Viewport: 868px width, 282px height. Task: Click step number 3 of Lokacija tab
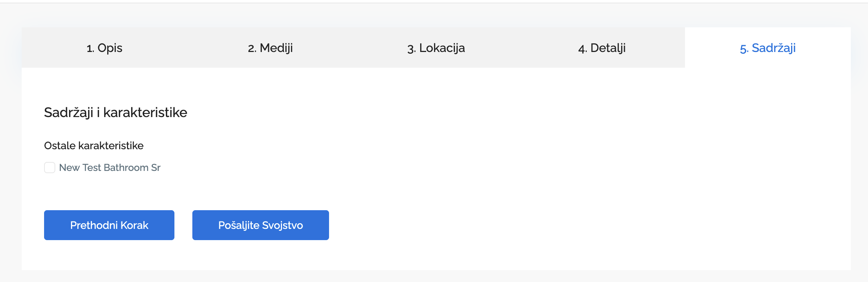[x=411, y=49]
